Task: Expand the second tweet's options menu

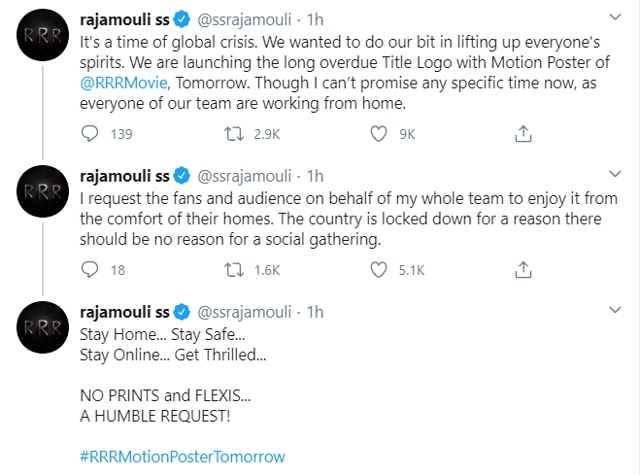Action: (x=613, y=178)
